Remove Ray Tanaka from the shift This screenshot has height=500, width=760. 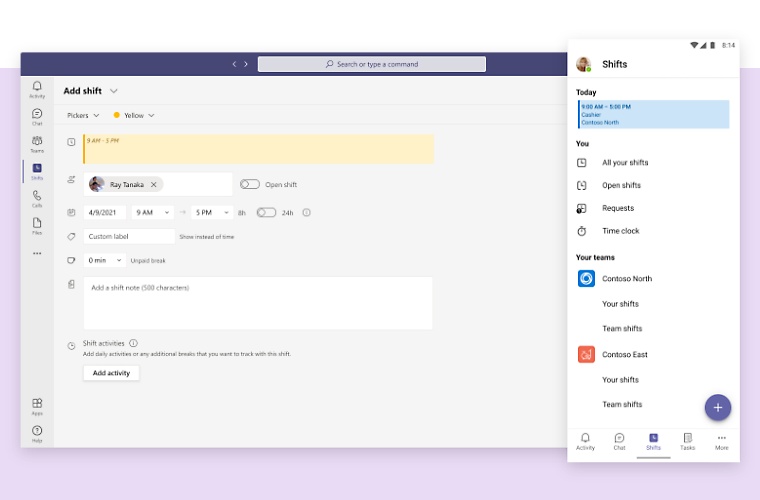click(154, 185)
